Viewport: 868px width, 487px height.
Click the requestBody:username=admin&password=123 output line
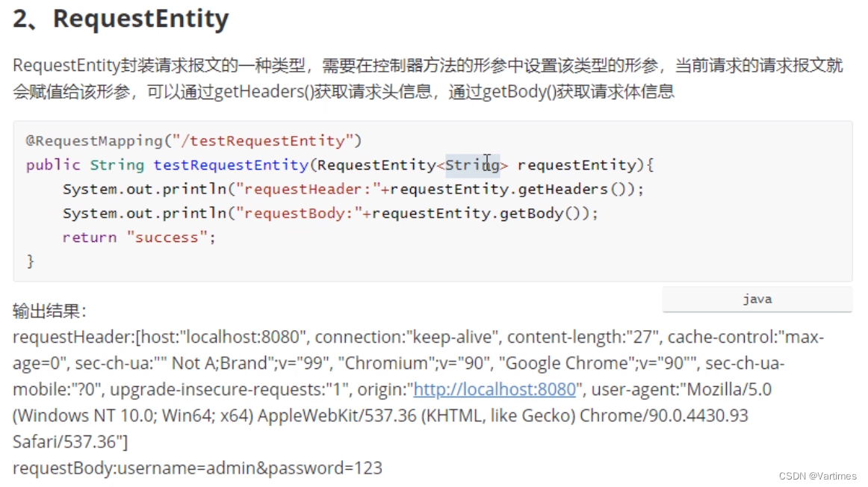198,468
